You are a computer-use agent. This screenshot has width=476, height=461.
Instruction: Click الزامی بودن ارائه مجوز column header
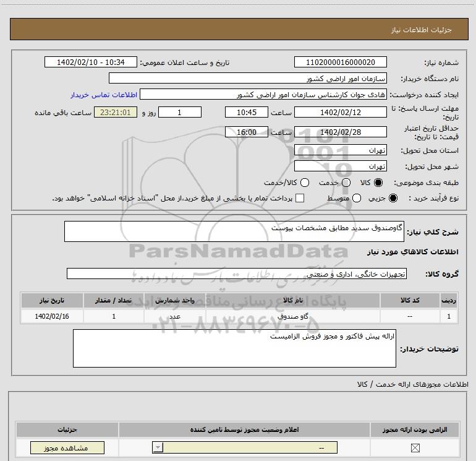click(415, 429)
